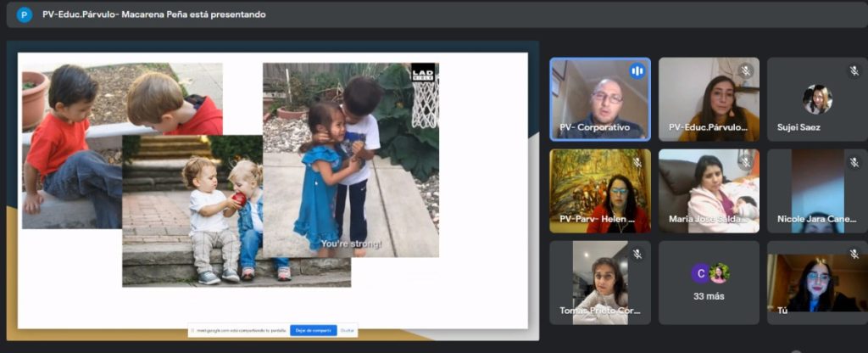Viewport: 868px width, 353px height.
Task: Click muted mic icon on Maria Jose tile
Action: (745, 163)
